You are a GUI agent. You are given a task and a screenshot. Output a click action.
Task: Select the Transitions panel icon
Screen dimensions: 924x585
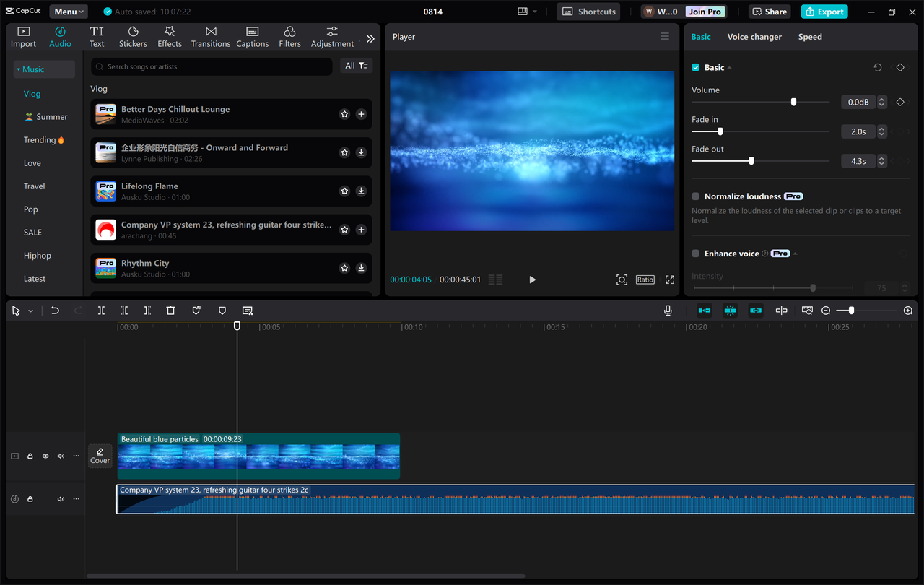pyautogui.click(x=210, y=36)
